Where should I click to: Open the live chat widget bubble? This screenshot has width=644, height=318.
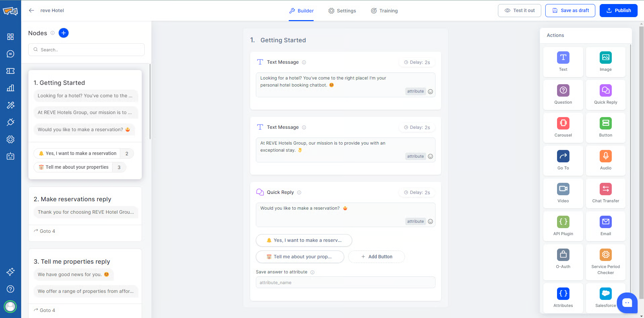[627, 303]
